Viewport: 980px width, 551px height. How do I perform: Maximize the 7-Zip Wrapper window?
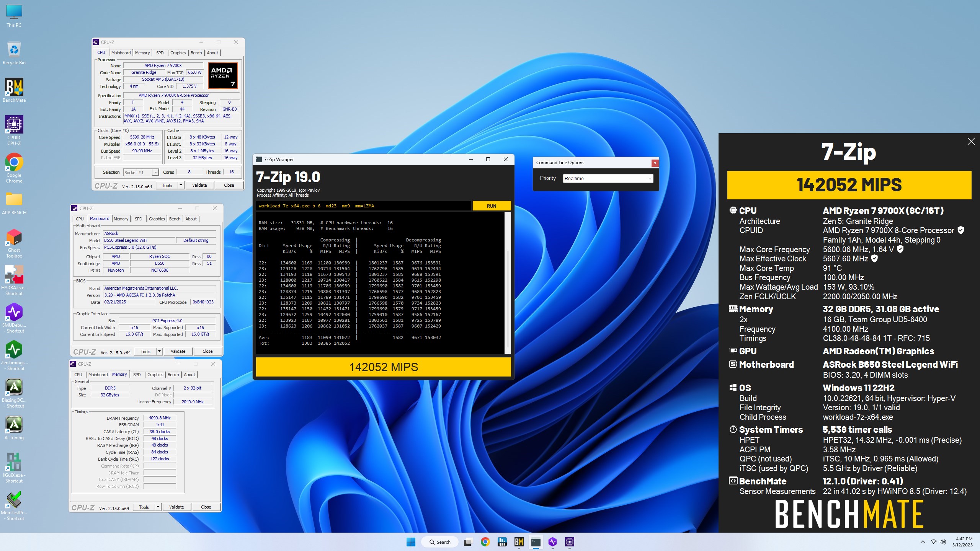(x=488, y=160)
